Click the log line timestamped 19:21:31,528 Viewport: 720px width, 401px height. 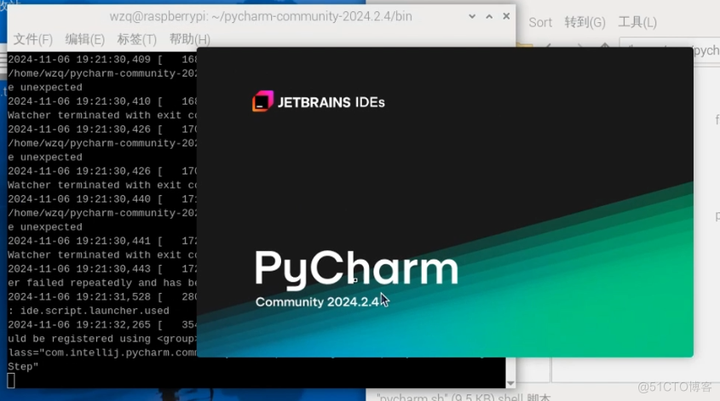102,297
